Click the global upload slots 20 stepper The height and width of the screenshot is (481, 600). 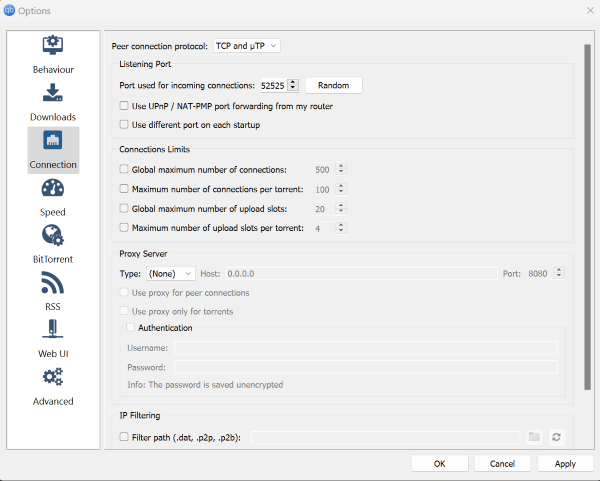point(341,208)
